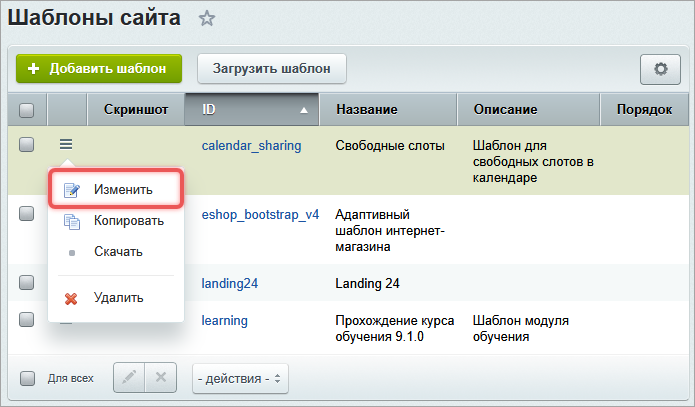Image resolution: width=695 pixels, height=407 pixels.
Task: Click the X delete icon in footer
Action: point(161,378)
